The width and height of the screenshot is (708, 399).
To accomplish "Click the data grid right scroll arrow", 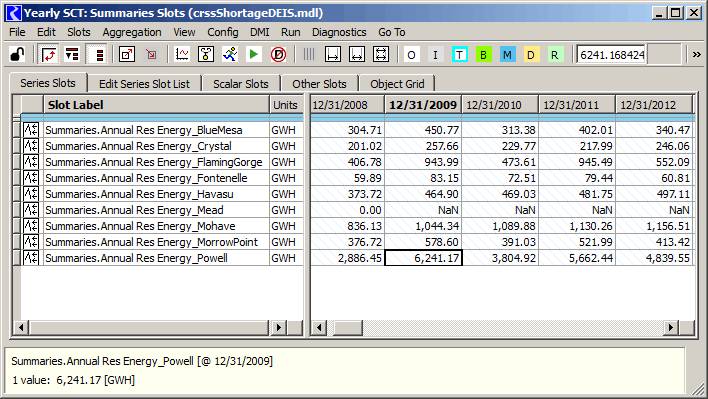I will 671,327.
